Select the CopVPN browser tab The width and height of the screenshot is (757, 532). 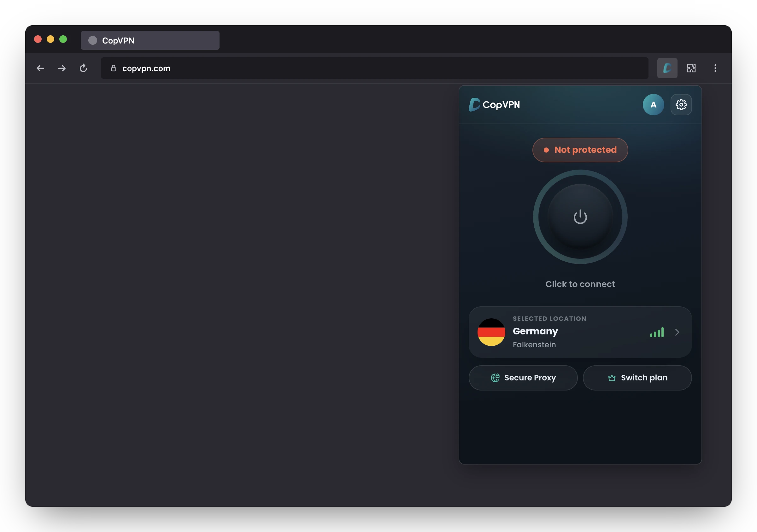[x=150, y=41]
